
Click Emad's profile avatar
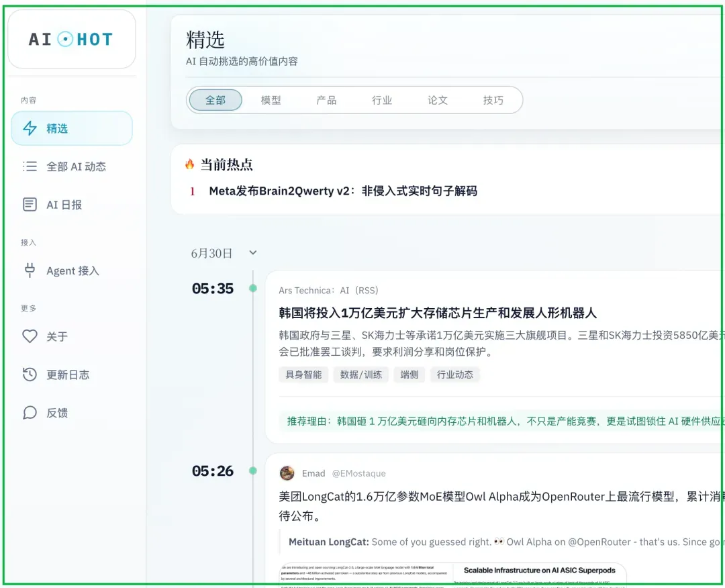(287, 473)
